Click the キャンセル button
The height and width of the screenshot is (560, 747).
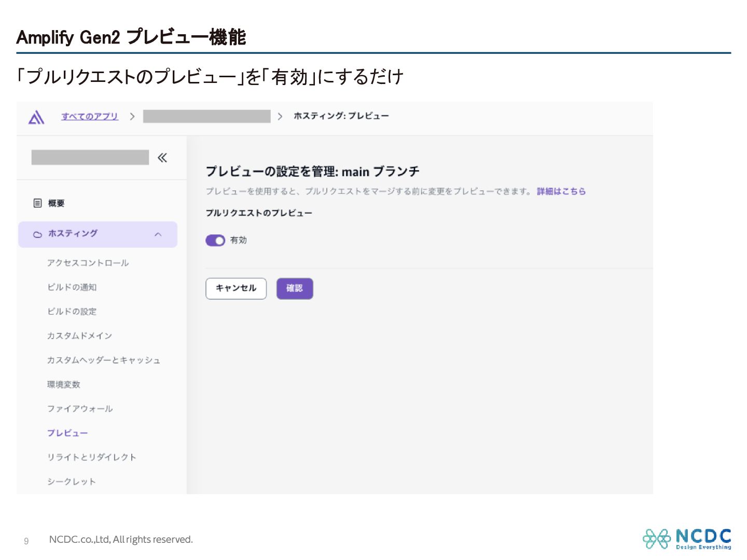tap(236, 289)
